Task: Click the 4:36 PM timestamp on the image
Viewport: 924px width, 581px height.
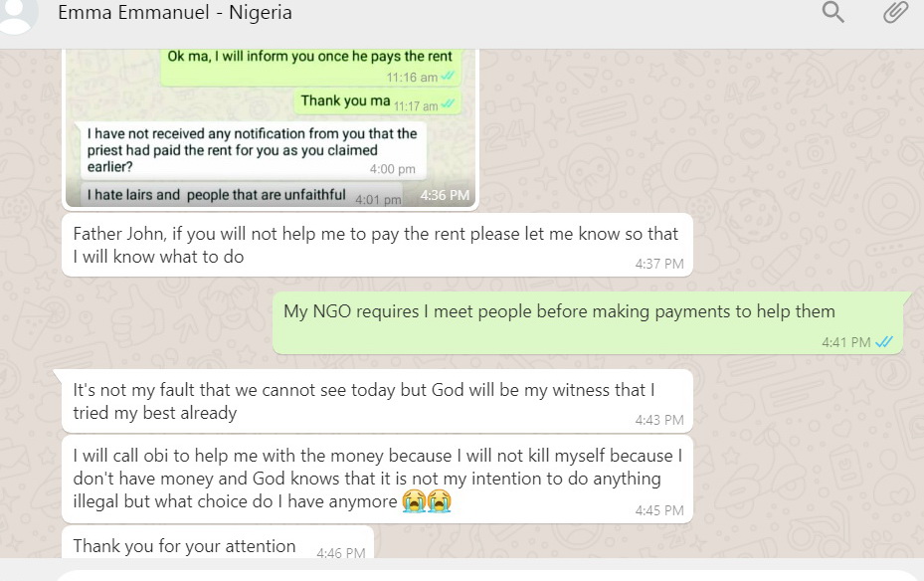Action: (444, 196)
